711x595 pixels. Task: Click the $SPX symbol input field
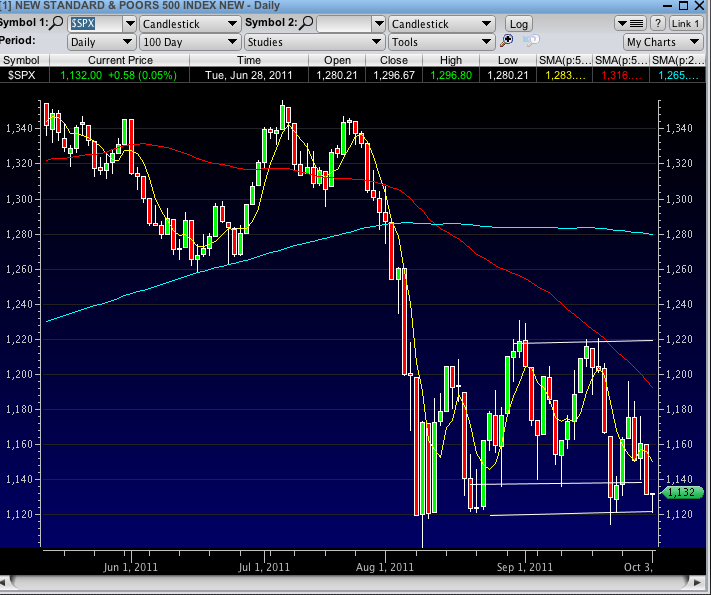tap(94, 23)
